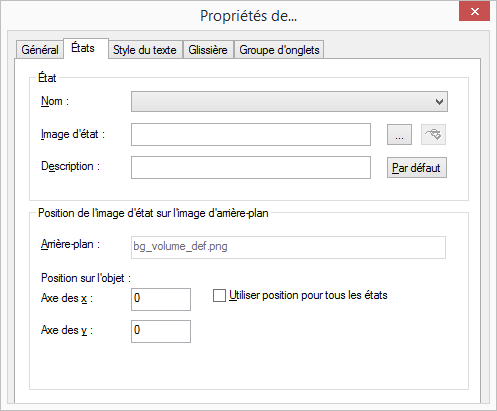Open the Style du texte tab
Image resolution: width=497 pixels, height=411 pixels.
click(144, 50)
